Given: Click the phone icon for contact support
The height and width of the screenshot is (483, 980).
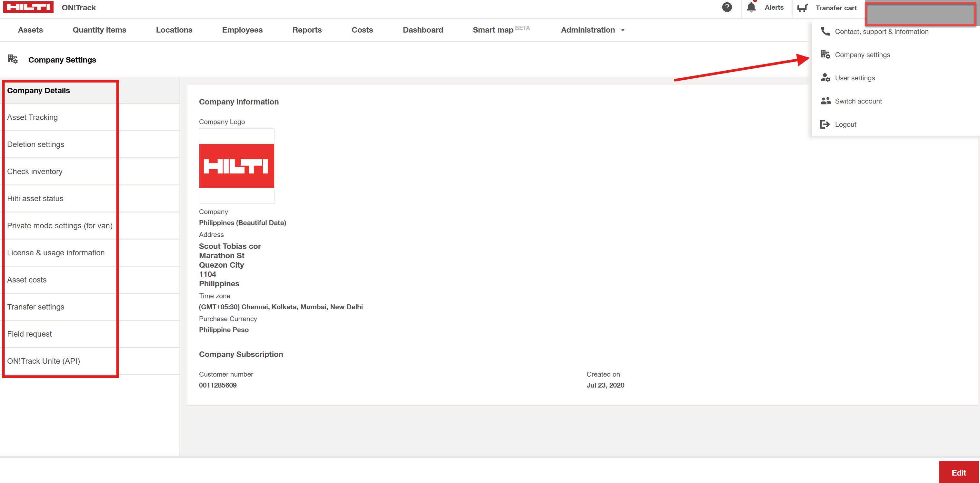Looking at the screenshot, I should [x=825, y=31].
